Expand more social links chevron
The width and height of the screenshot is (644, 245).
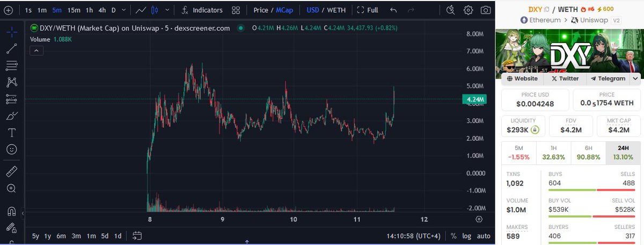click(635, 78)
